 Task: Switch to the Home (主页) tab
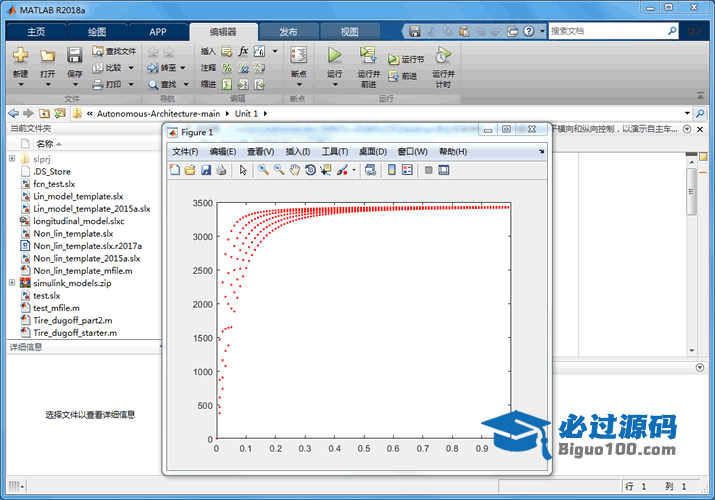(x=36, y=32)
